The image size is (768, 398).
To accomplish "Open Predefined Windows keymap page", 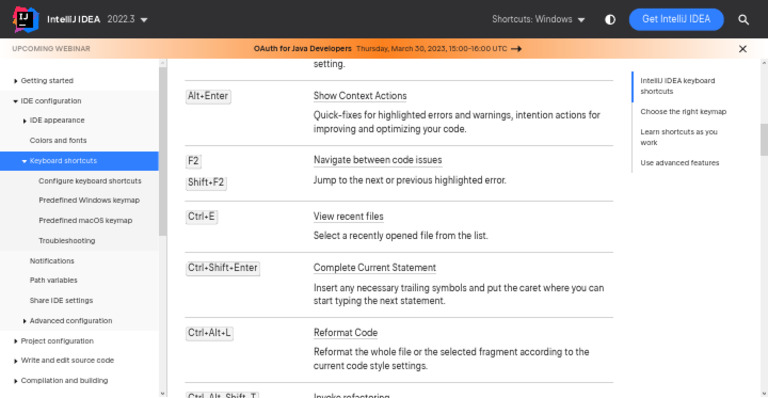I will pos(89,200).
